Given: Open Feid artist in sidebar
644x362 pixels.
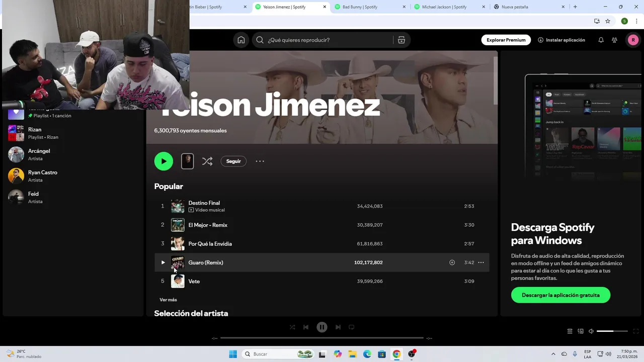Looking at the screenshot, I should [x=73, y=197].
